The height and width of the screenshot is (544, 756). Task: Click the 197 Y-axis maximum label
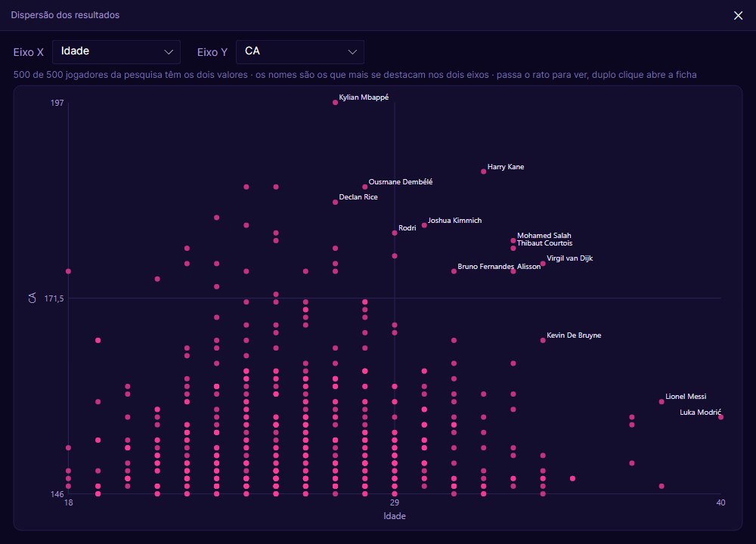[x=57, y=103]
